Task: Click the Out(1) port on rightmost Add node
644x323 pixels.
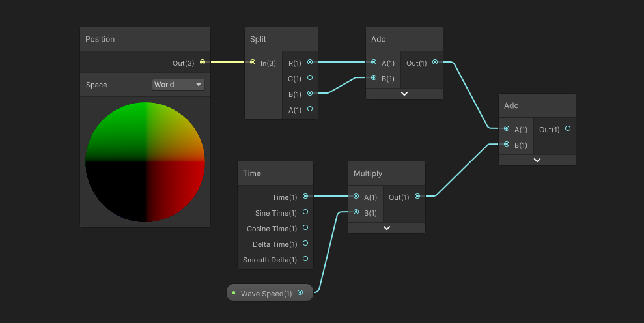Action: (x=568, y=129)
